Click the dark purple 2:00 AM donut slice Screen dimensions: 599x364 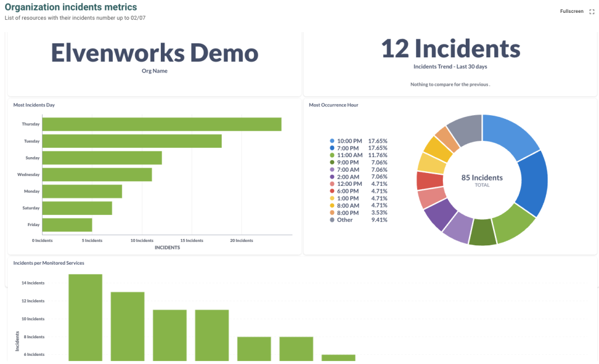[440, 214]
